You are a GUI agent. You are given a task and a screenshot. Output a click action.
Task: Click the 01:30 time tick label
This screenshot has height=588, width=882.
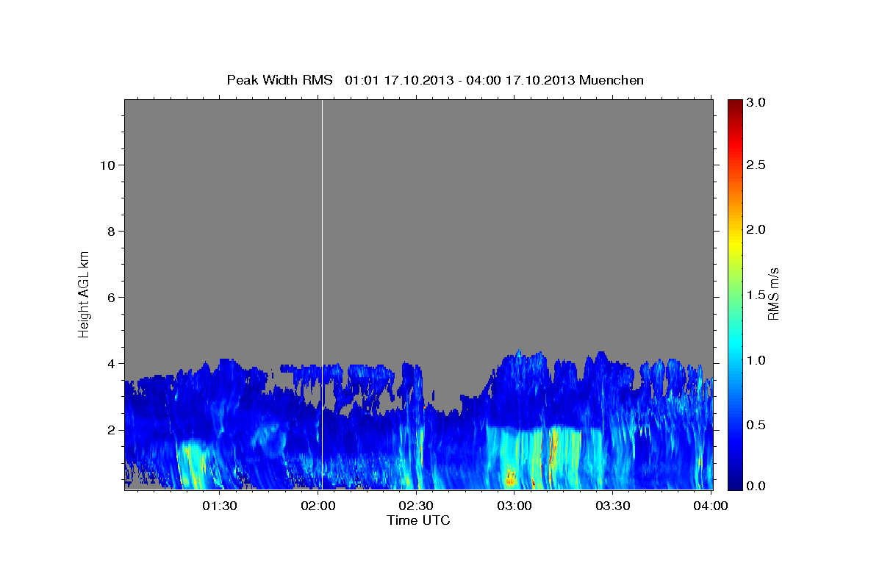tap(220, 506)
